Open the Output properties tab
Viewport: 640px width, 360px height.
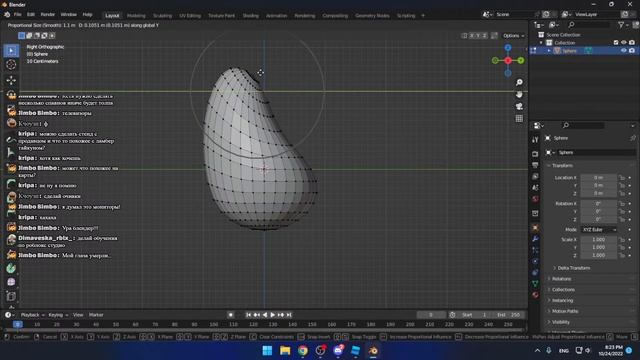click(535, 165)
